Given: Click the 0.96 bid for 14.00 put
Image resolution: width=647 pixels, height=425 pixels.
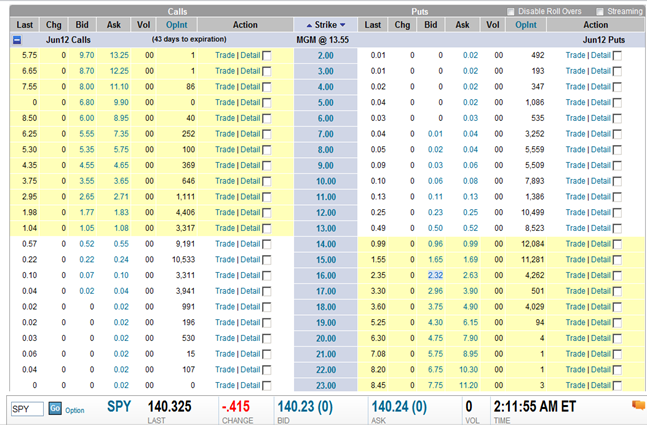Looking at the screenshot, I should 435,244.
